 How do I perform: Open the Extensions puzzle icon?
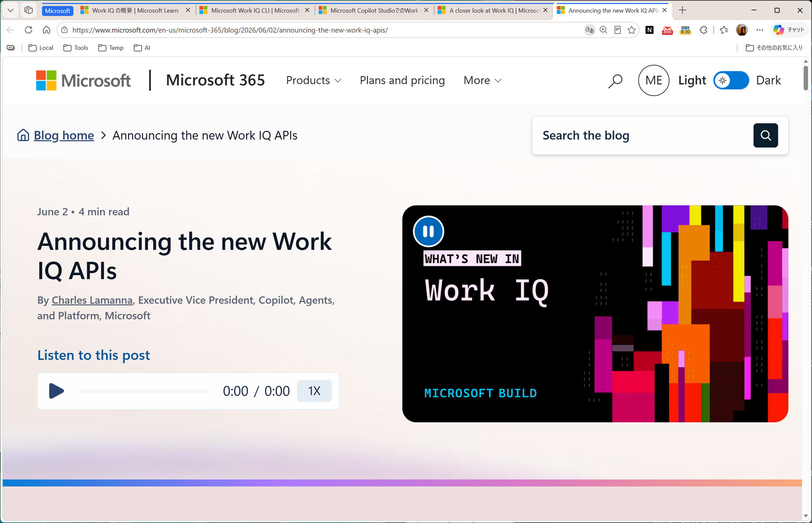704,30
